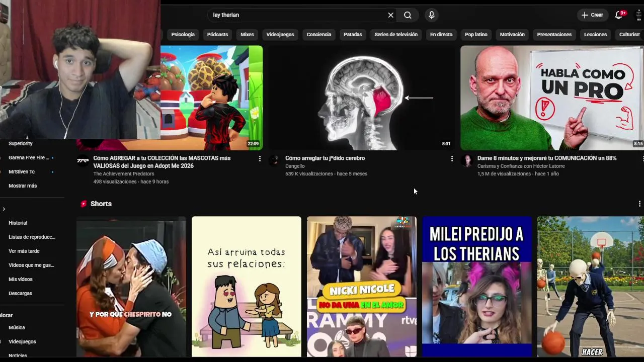Open Vídeos que me gustan
Viewport: 644px width, 362px height.
[31, 265]
